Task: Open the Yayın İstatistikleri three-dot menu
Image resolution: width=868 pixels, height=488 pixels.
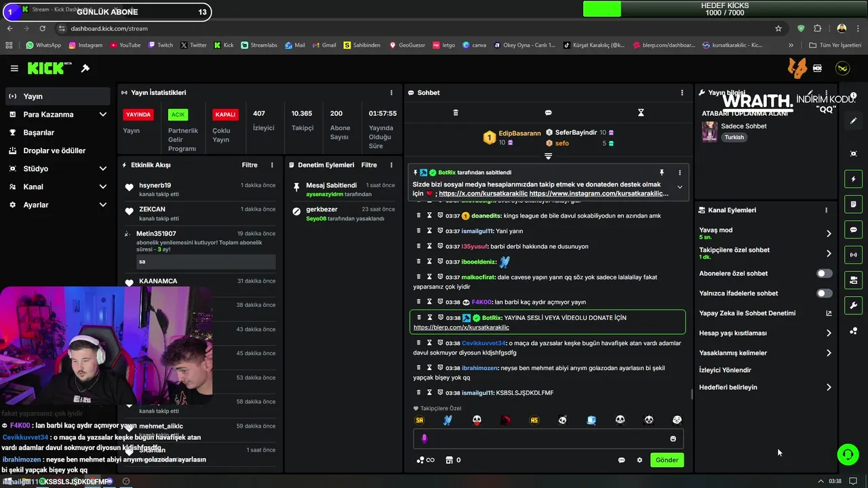Action: (x=391, y=93)
